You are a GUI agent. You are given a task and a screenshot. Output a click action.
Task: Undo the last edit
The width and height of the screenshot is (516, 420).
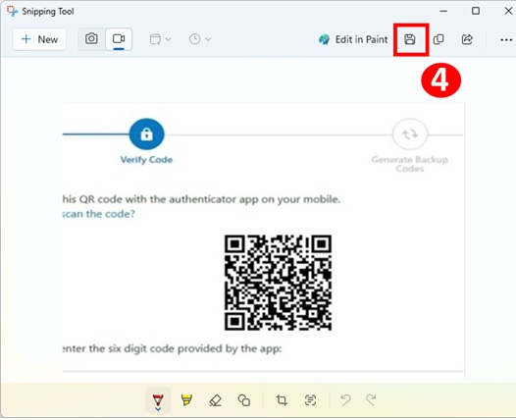point(345,400)
